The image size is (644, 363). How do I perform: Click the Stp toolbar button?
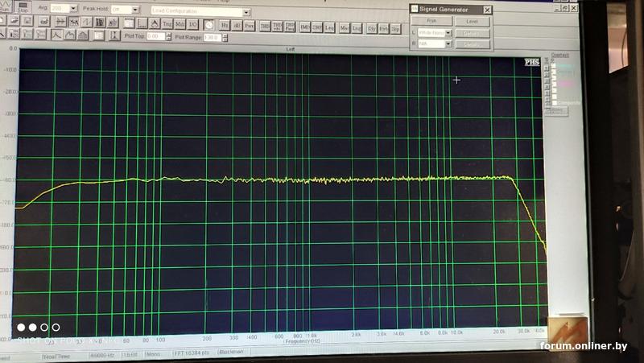point(395,29)
